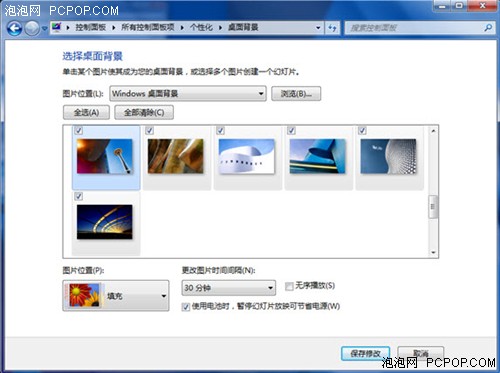500x373 pixels.
Task: Uncheck the first wallpaper (space needle) checkbox
Action: [x=79, y=130]
